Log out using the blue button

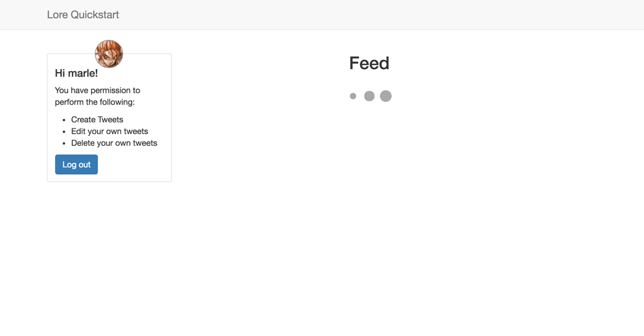[76, 164]
